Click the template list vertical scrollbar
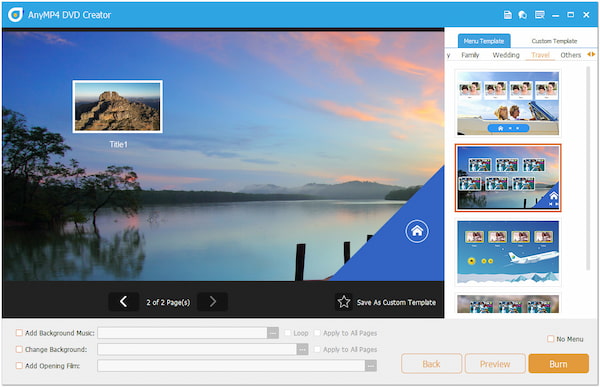This screenshot has height=387, width=600. [x=588, y=168]
